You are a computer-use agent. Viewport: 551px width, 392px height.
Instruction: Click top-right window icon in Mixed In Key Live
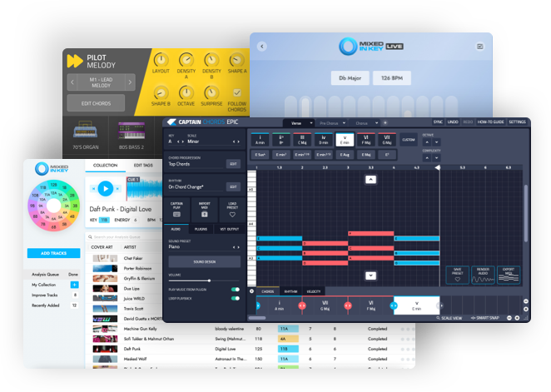coord(480,47)
